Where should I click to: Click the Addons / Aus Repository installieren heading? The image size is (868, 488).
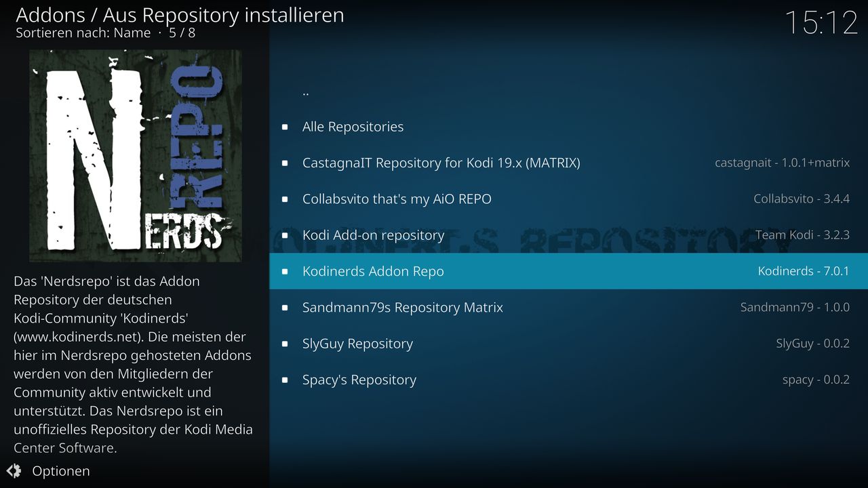pyautogui.click(x=180, y=14)
